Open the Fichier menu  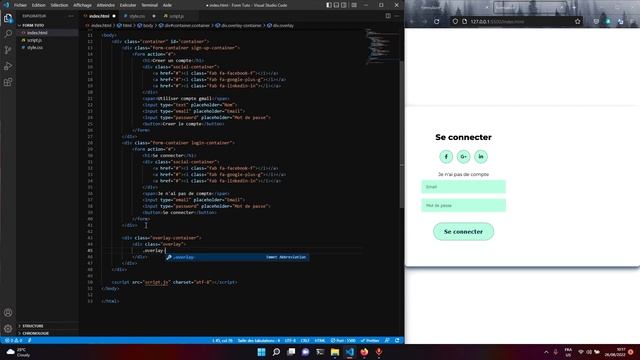pos(20,5)
